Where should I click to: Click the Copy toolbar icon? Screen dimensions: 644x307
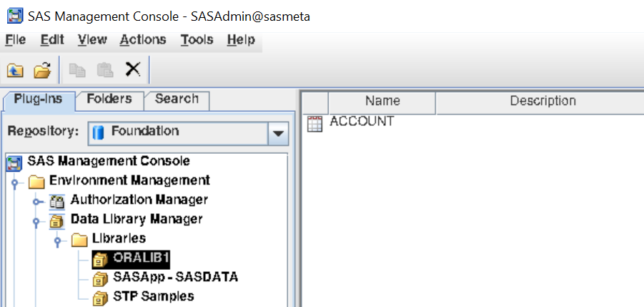tap(76, 70)
